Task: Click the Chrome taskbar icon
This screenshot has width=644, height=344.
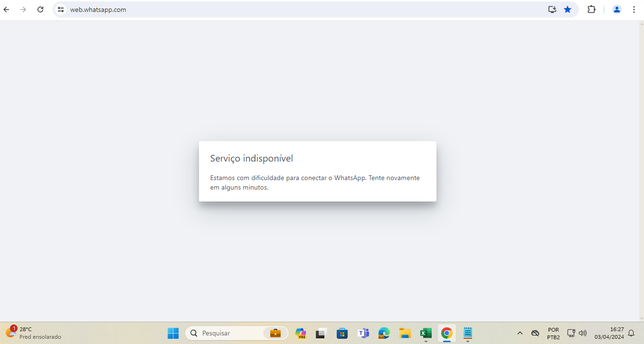Action: (x=446, y=333)
